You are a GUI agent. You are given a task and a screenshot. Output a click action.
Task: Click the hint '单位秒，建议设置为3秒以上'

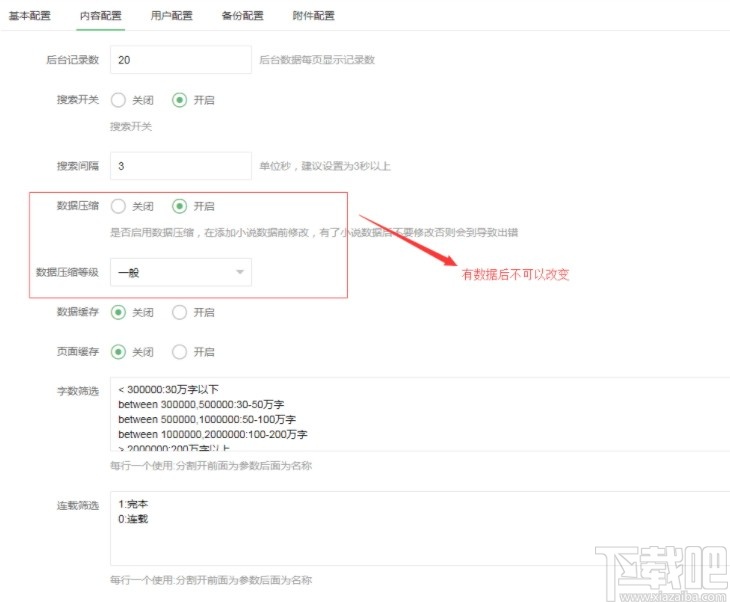pyautogui.click(x=325, y=166)
